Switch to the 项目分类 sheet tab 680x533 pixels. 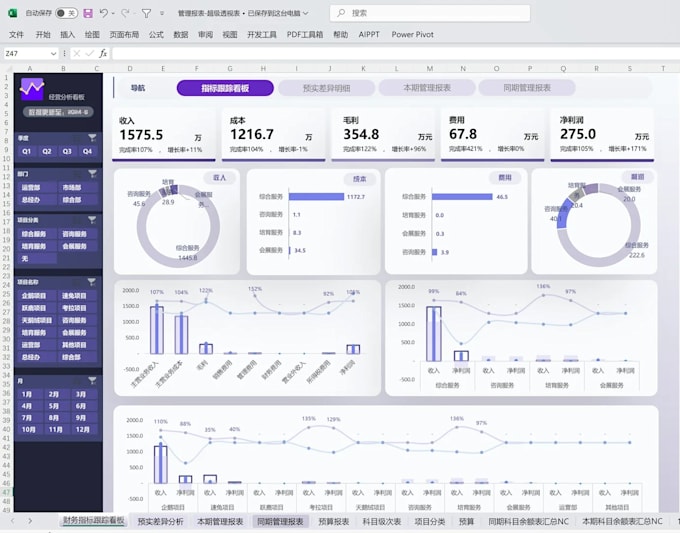tap(429, 521)
